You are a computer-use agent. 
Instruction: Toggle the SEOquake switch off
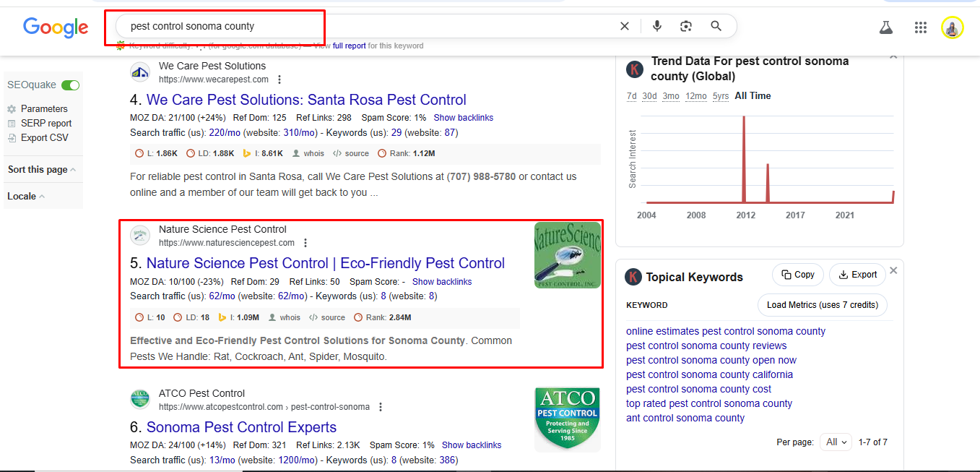[x=70, y=85]
